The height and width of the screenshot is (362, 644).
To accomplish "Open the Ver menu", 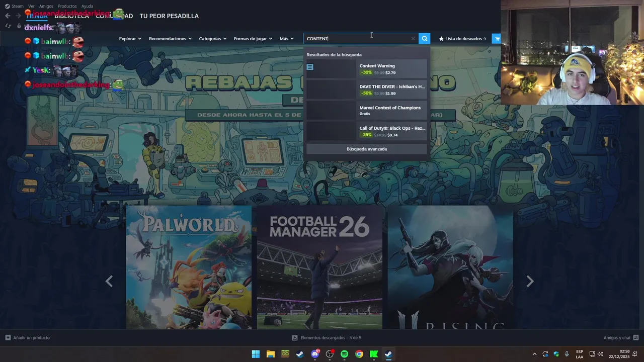I will (x=31, y=6).
